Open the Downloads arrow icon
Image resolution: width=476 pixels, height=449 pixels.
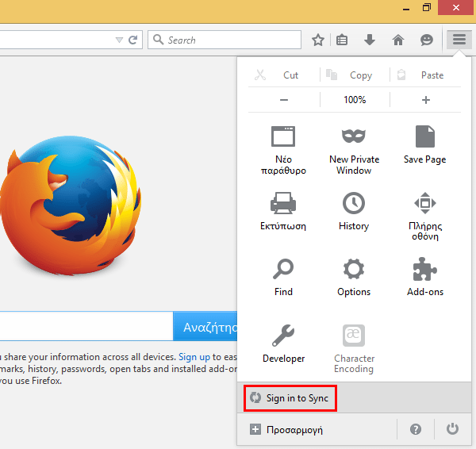point(370,40)
